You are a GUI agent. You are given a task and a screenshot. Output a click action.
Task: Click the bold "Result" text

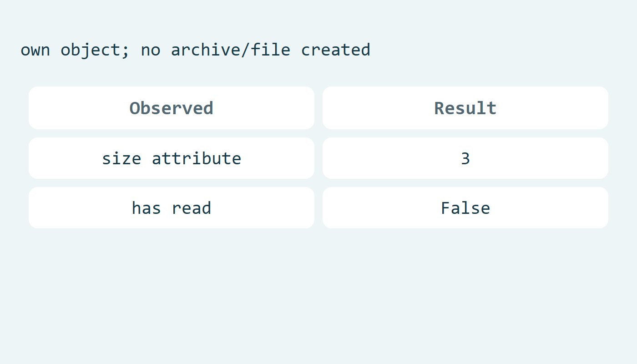tap(465, 108)
